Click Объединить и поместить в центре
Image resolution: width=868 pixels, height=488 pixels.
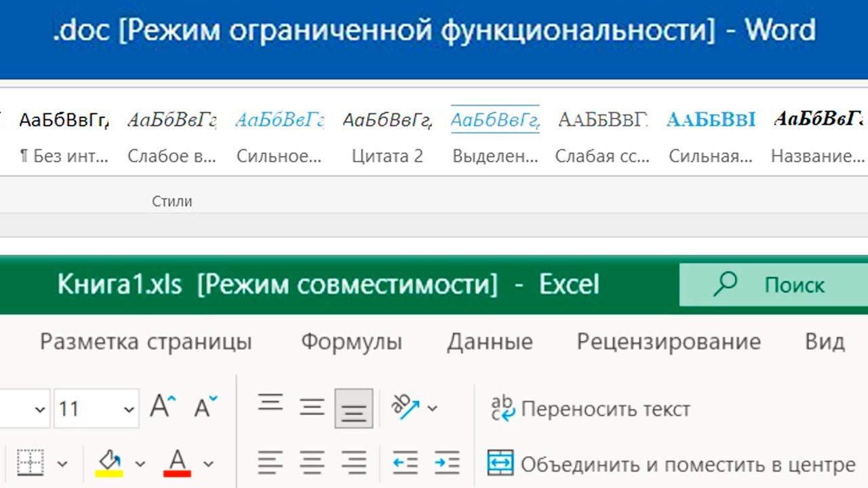point(671,464)
